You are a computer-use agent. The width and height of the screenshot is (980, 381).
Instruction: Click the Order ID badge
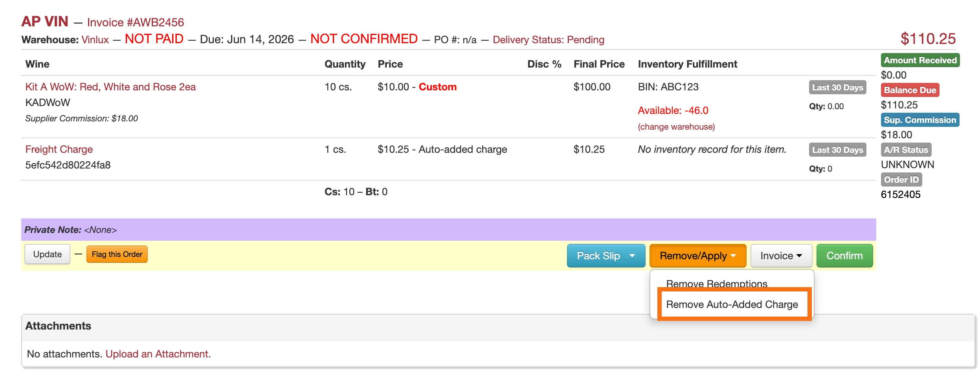tap(901, 180)
